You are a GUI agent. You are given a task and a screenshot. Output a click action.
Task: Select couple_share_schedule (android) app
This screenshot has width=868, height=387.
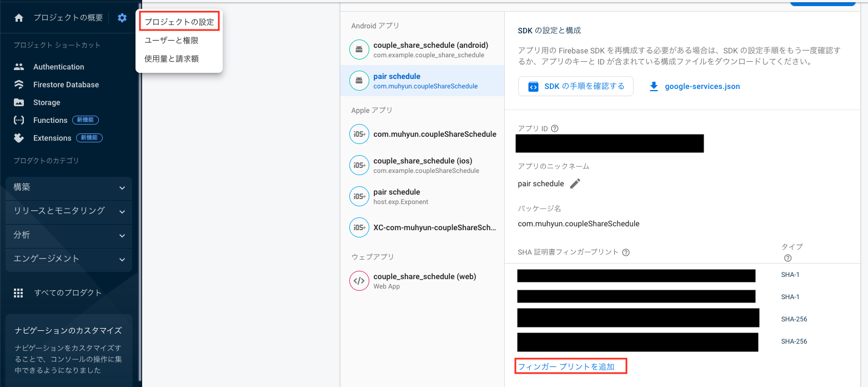422,50
